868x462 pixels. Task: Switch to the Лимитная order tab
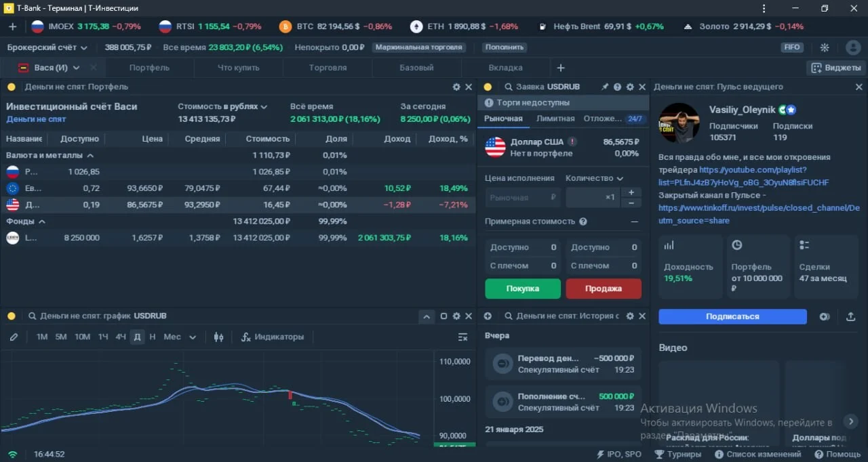click(x=555, y=119)
